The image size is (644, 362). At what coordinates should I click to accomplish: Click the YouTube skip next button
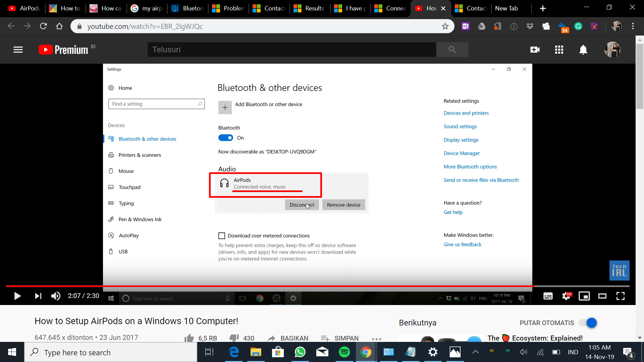point(38,296)
